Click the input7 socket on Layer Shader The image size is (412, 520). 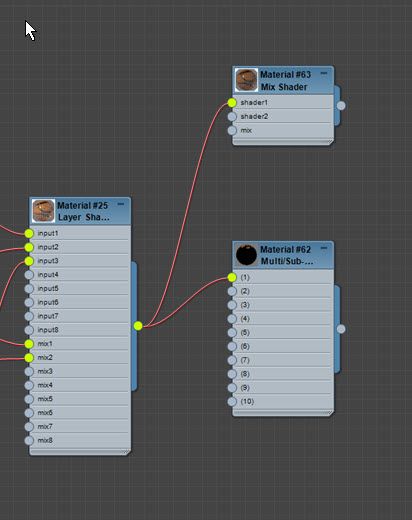(x=29, y=316)
